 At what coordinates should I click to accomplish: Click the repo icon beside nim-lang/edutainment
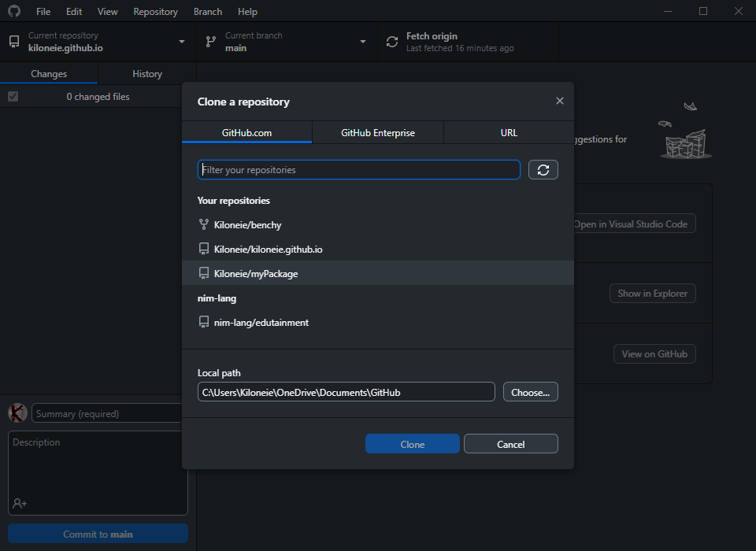tap(204, 322)
